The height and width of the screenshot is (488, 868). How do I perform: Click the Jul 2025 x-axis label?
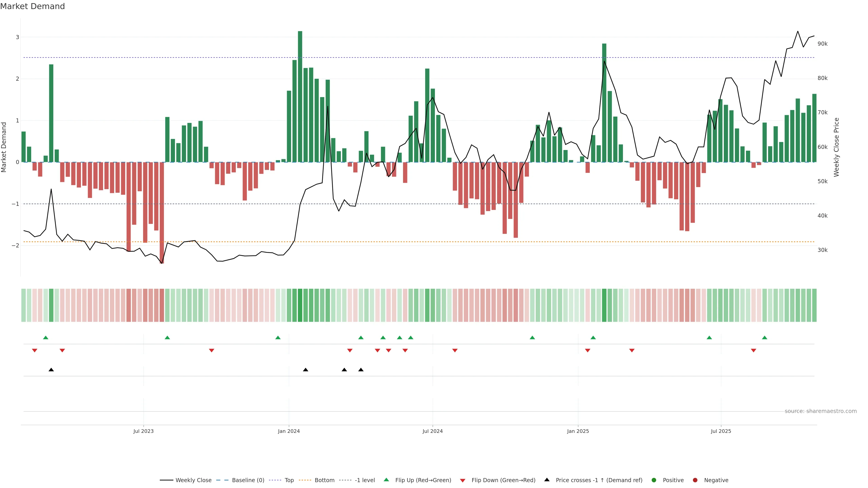tap(721, 431)
